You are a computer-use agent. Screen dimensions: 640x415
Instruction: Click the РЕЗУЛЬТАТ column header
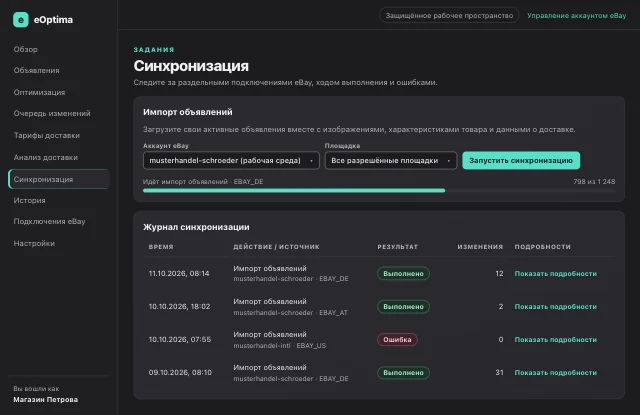coord(398,247)
